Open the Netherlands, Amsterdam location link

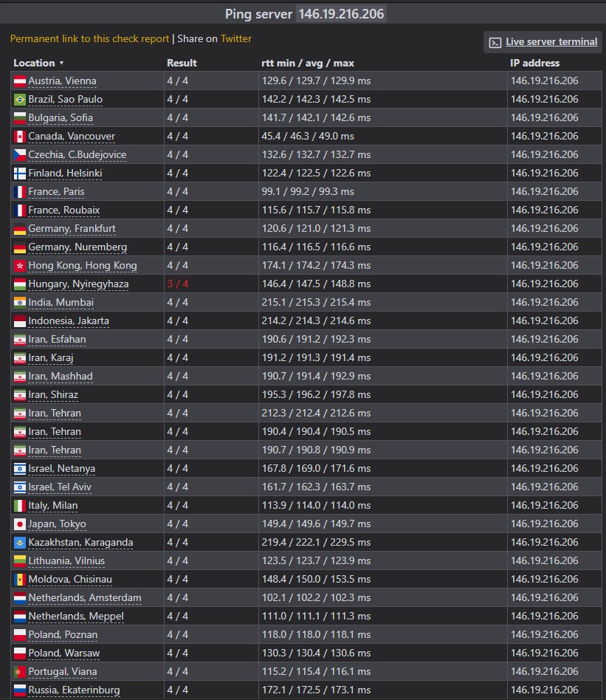(x=85, y=598)
